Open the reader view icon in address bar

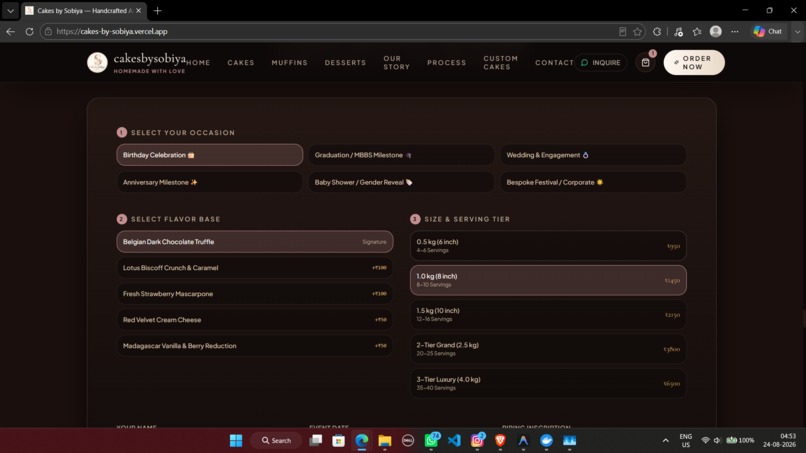point(622,31)
